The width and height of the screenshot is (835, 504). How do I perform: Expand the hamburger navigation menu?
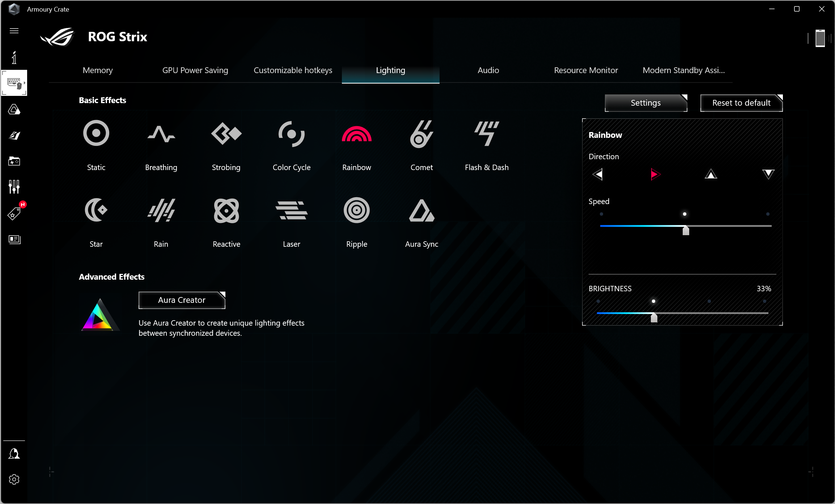pyautogui.click(x=14, y=31)
